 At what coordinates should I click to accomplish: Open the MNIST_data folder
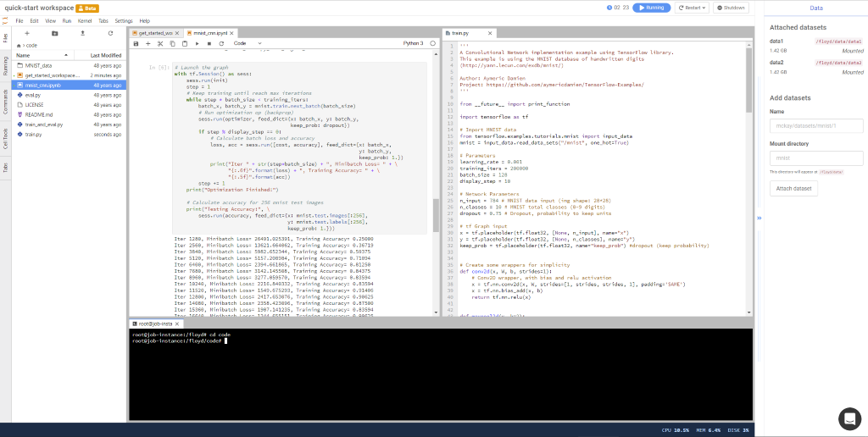click(x=70, y=65)
